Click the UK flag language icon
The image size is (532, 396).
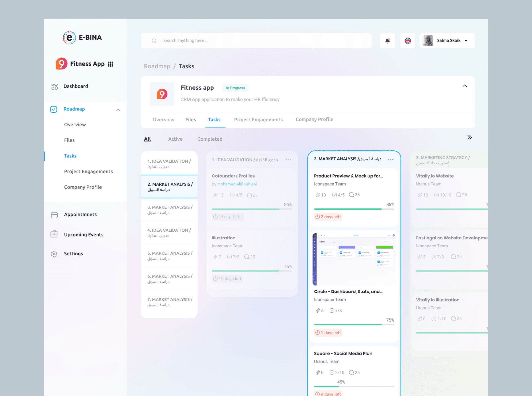point(407,41)
